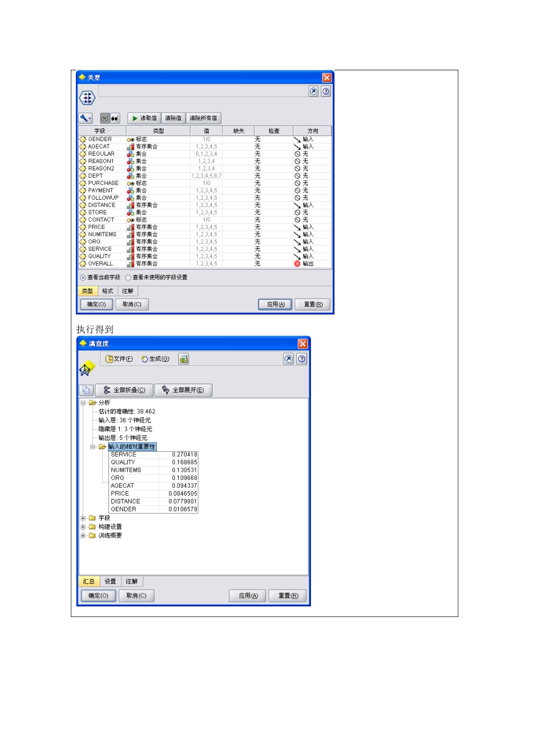Expand the 训练概要 folder node
Screen dimensions: 534x756
tap(83, 535)
